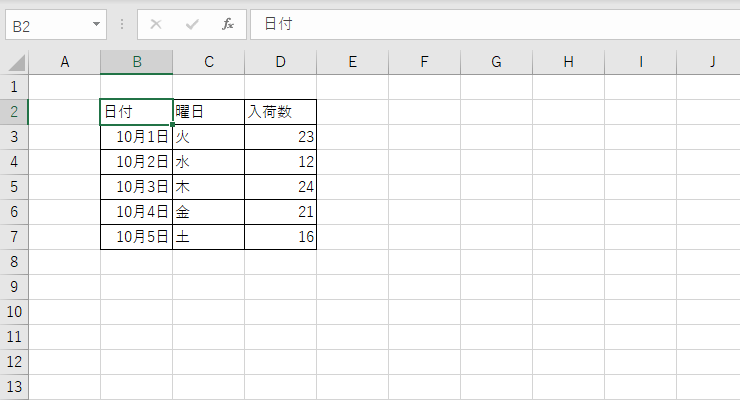Select the cell with value 23
The image size is (740, 400).
[280, 137]
